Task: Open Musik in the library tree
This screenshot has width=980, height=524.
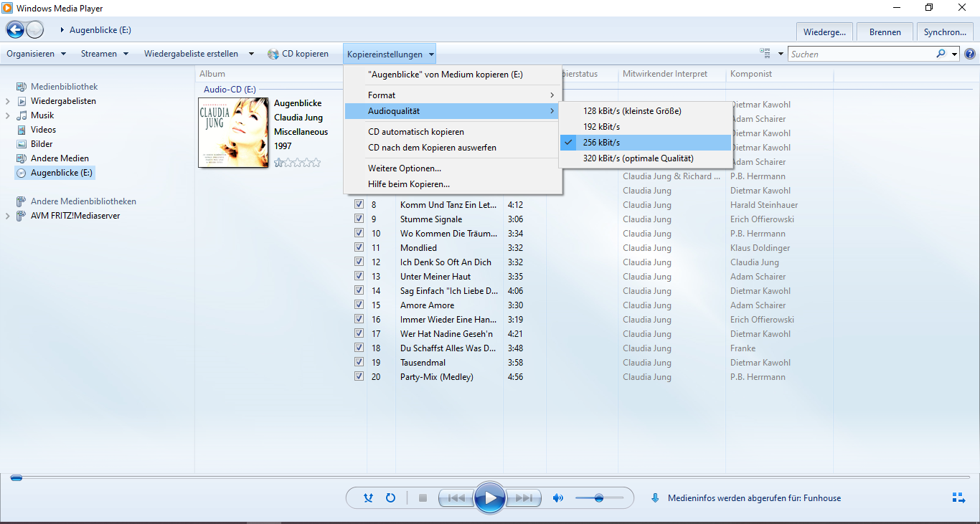Action: tap(42, 115)
